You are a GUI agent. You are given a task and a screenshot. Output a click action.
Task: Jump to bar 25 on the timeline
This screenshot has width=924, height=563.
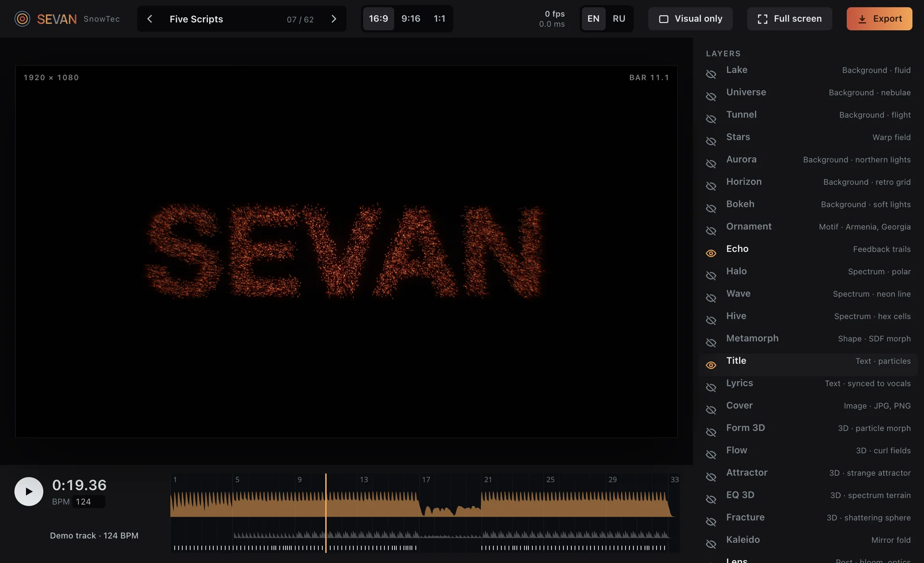pyautogui.click(x=551, y=480)
